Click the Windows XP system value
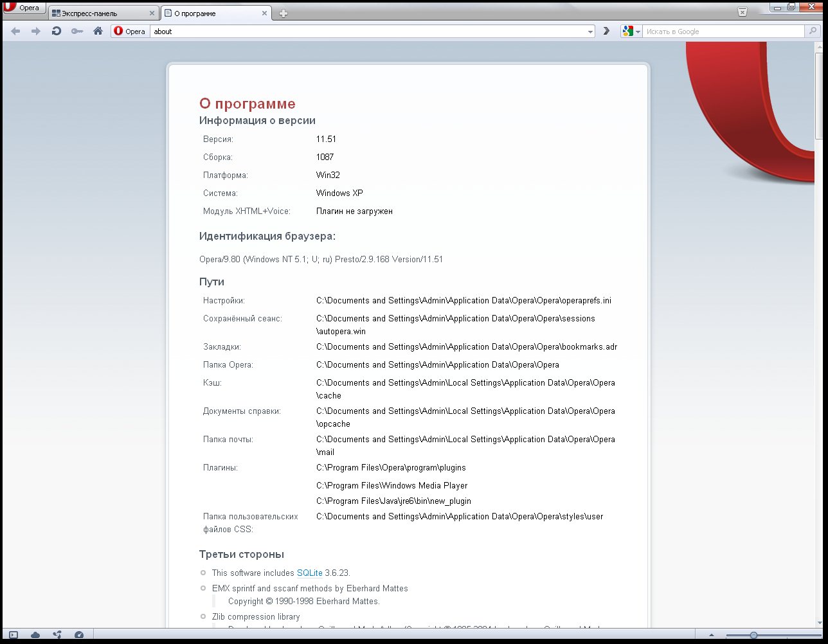This screenshot has height=644, width=828. 339,193
